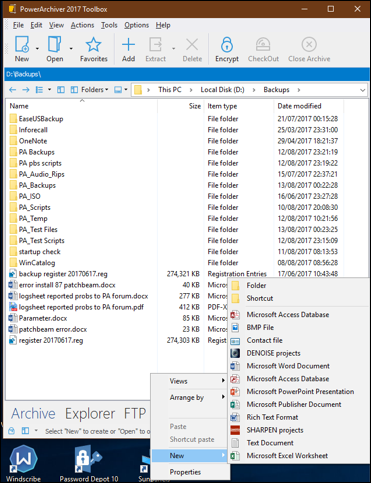Sort by the Name column header
The image size is (371, 483).
[x=82, y=106]
